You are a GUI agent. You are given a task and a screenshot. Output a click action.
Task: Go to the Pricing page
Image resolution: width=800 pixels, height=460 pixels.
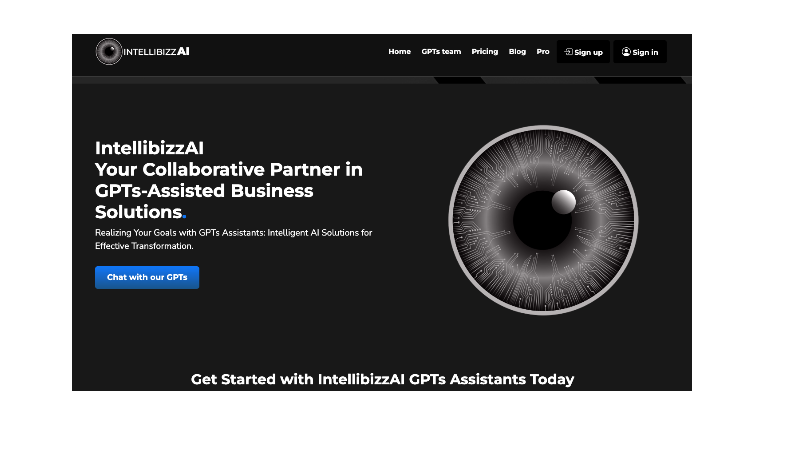(485, 52)
